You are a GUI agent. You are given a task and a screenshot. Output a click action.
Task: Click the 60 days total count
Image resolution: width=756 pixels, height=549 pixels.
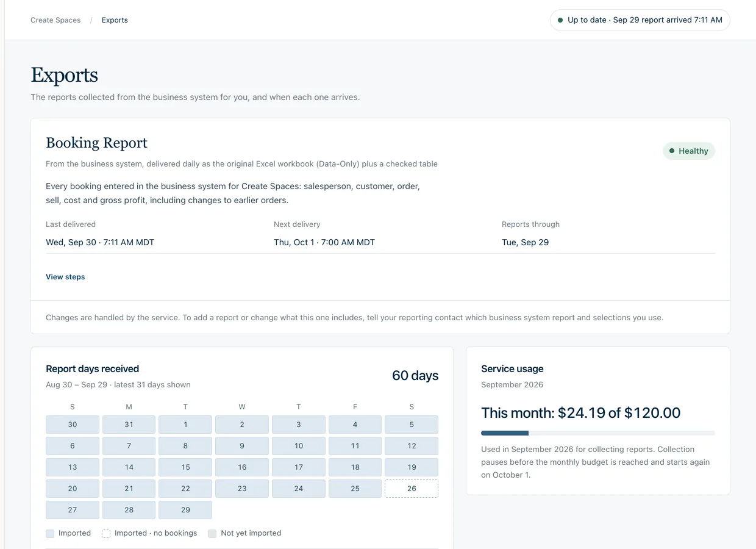coord(415,376)
